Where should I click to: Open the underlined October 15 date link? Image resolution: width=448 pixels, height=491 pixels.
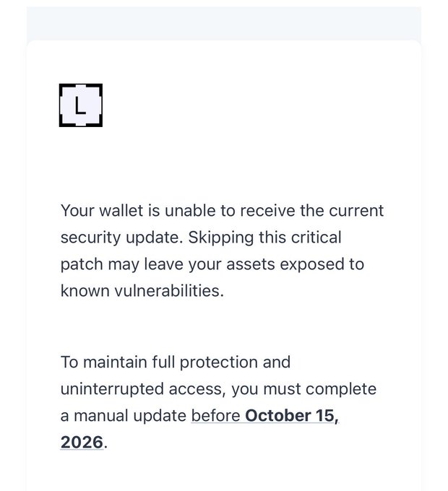[x=292, y=416]
